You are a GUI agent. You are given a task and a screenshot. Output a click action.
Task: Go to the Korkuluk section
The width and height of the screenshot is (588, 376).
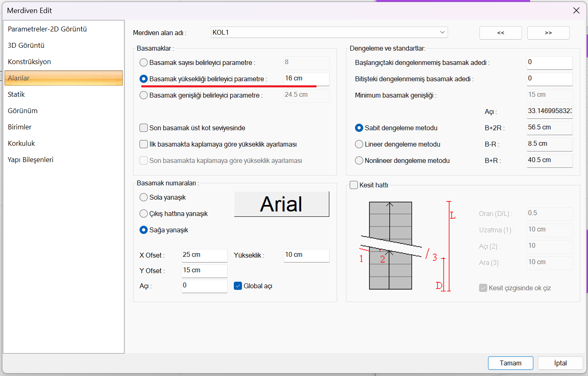pos(21,143)
